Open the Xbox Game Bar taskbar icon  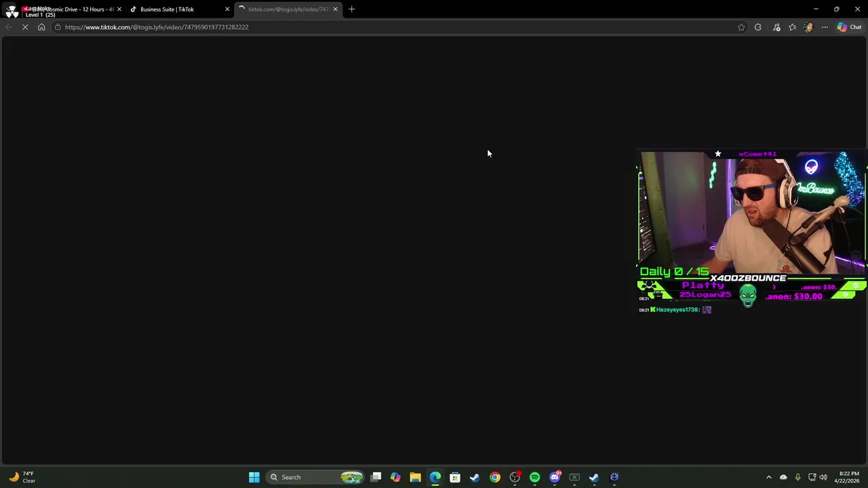[x=574, y=477]
